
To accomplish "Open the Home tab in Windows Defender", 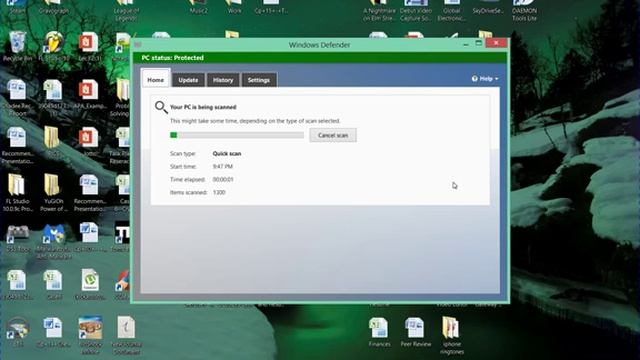I will (x=156, y=80).
